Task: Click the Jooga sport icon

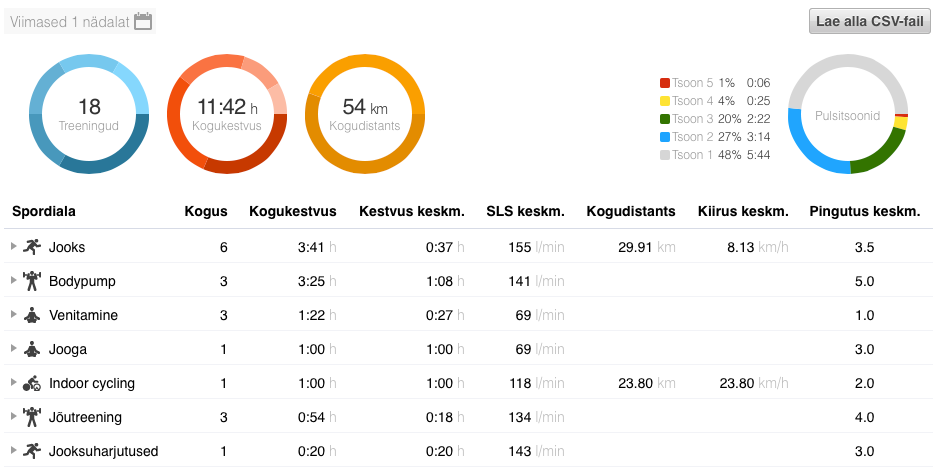Action: 32,349
